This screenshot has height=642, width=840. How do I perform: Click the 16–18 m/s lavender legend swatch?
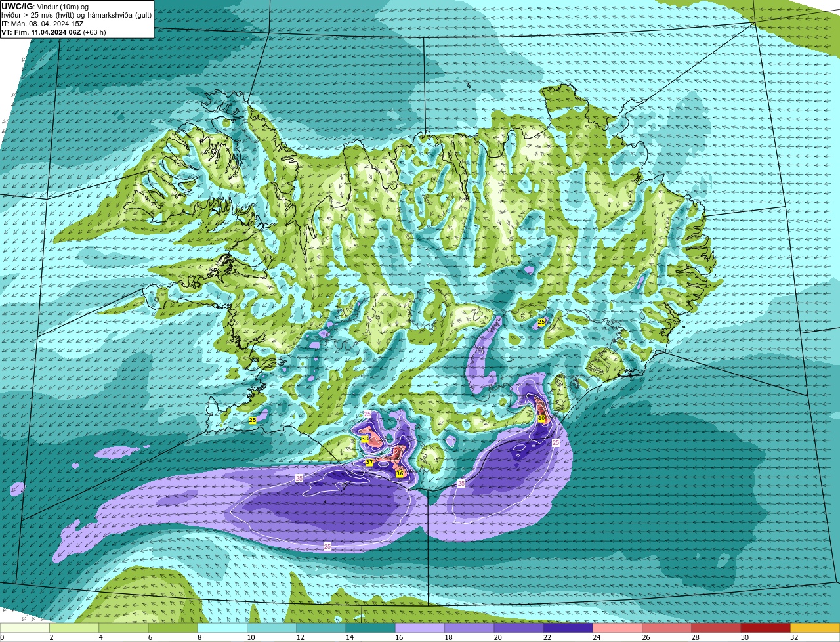tap(420, 628)
